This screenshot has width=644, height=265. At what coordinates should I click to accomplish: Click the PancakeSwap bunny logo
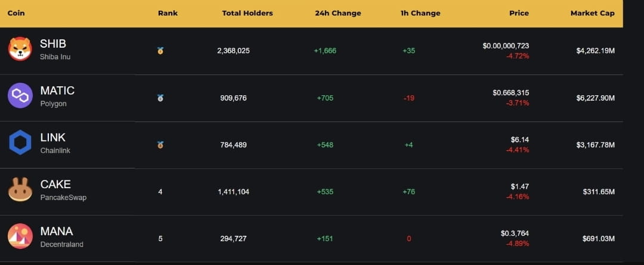[20, 189]
